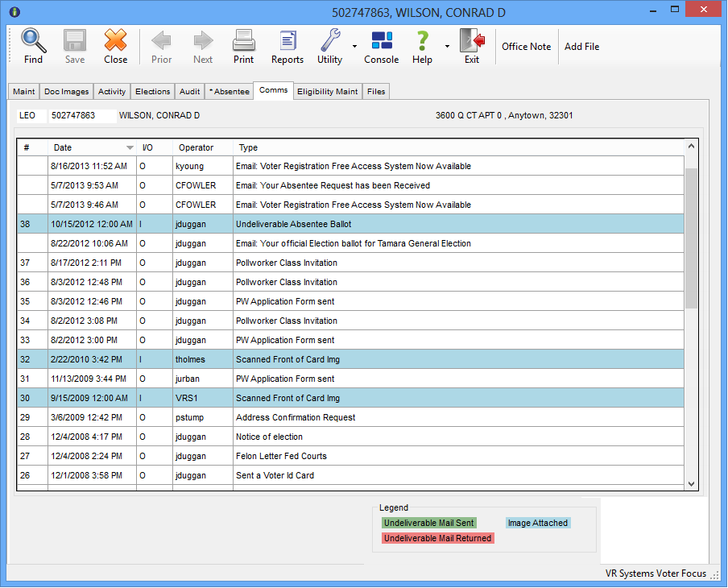This screenshot has width=728, height=588.
Task: Click the scrollbar down arrow in the list
Action: point(691,483)
